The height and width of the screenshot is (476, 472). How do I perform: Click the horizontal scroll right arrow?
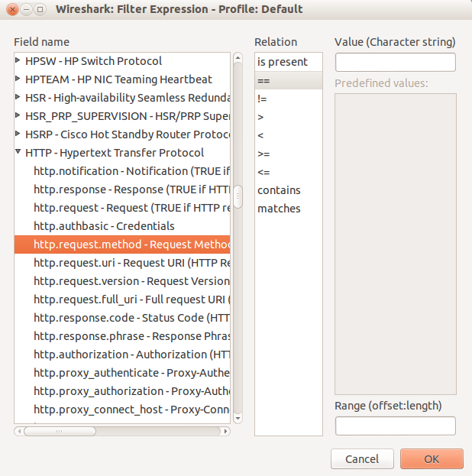tap(225, 431)
